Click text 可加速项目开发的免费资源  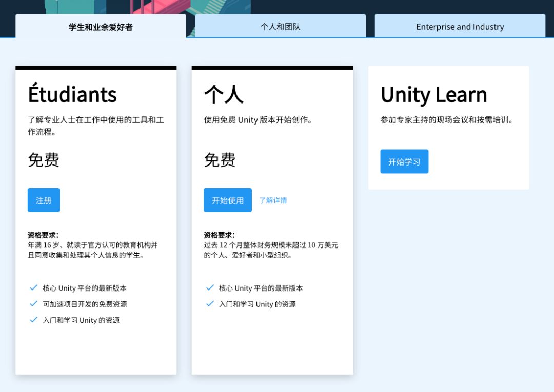point(85,304)
